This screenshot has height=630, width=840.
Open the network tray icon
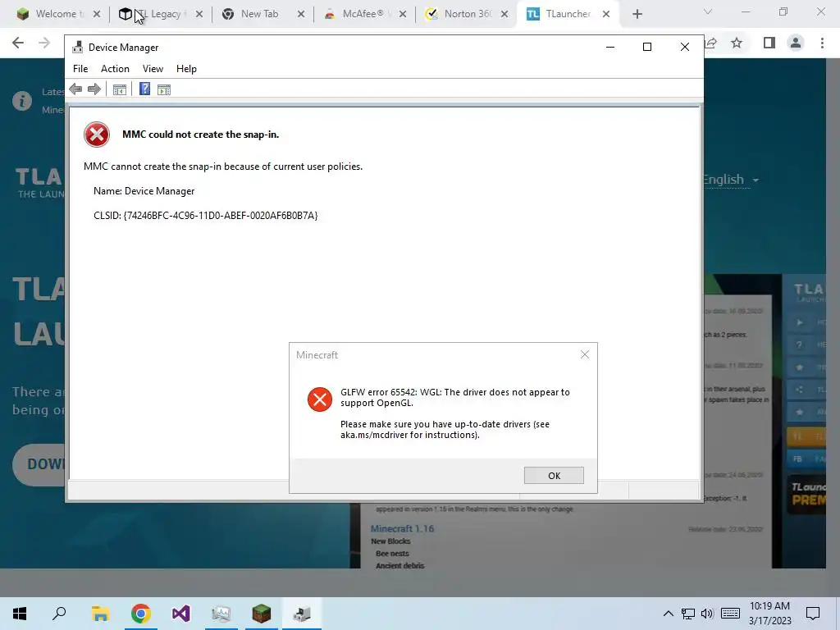(x=688, y=614)
